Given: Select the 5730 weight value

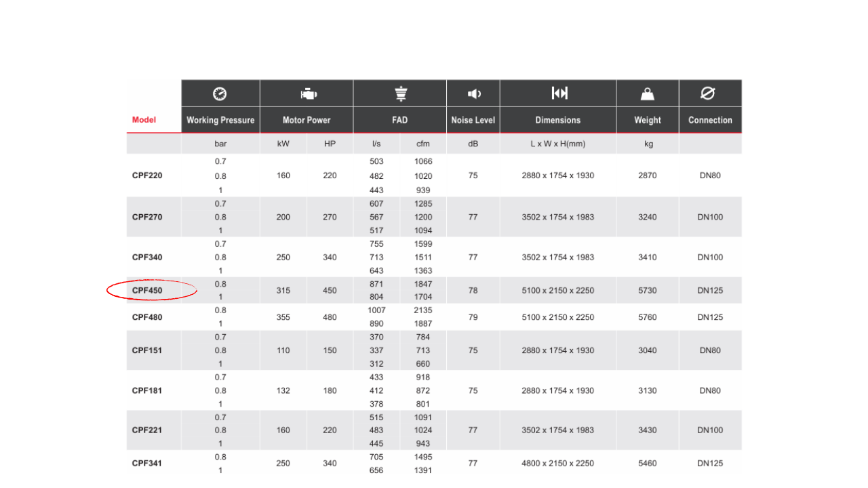Looking at the screenshot, I should (648, 291).
